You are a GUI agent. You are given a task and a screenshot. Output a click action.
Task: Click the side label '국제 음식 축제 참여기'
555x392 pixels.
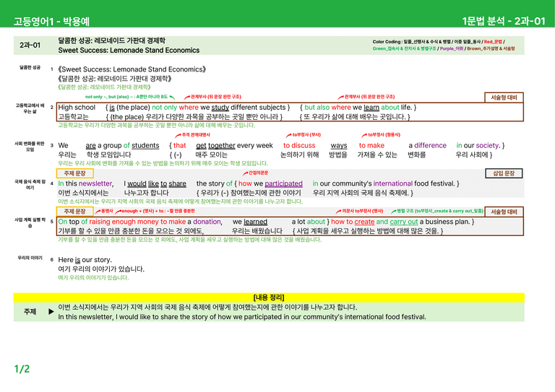[x=30, y=185]
